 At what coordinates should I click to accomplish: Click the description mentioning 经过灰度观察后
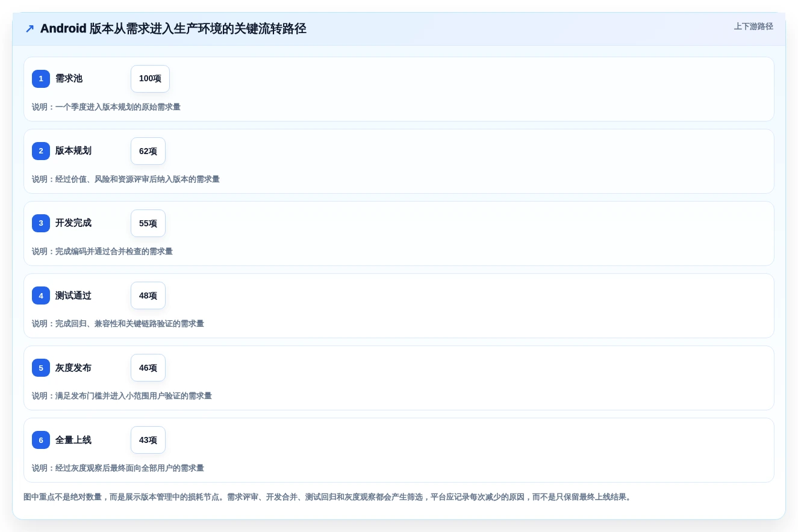click(x=118, y=468)
